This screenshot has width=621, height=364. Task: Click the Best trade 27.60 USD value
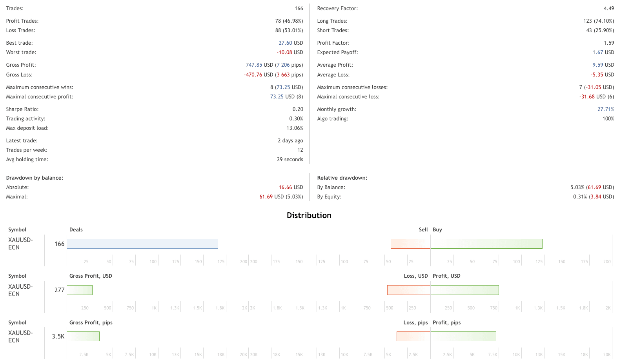click(291, 43)
